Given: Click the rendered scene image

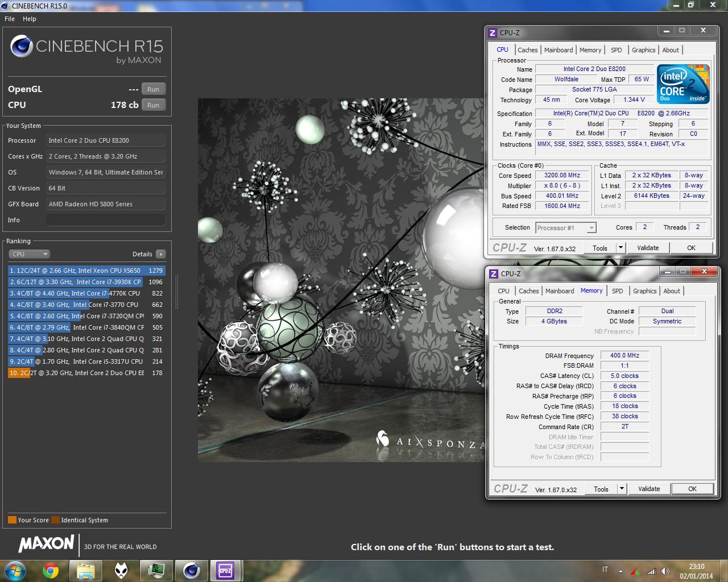Looking at the screenshot, I should point(341,280).
